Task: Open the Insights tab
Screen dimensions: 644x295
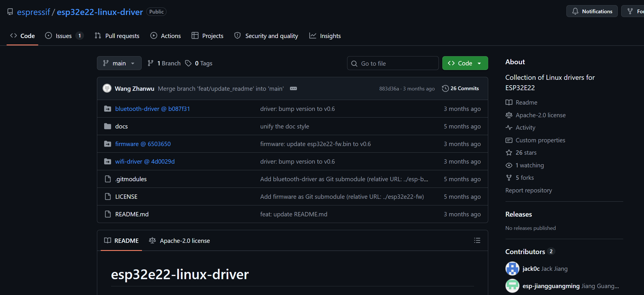Action: pos(325,36)
